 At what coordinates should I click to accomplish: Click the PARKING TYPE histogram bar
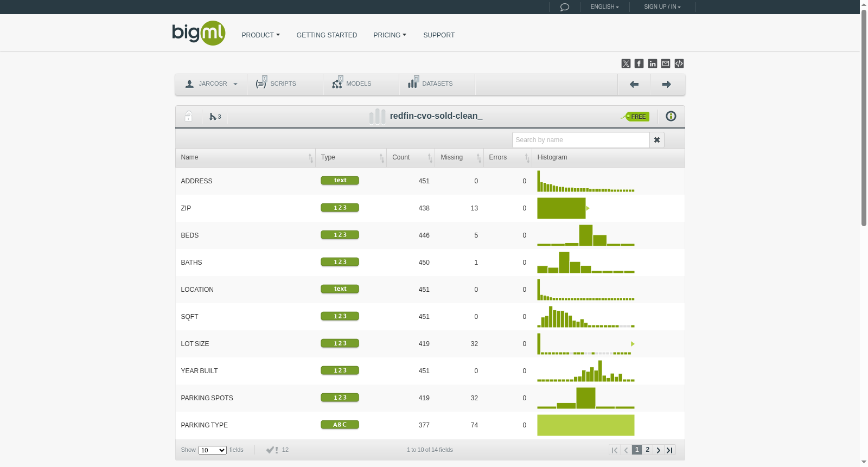(x=586, y=425)
